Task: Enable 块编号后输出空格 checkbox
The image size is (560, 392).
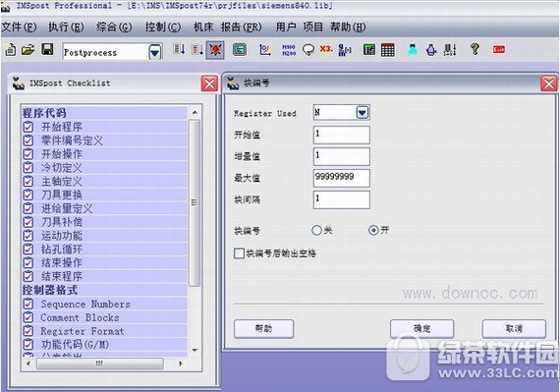Action: 239,253
